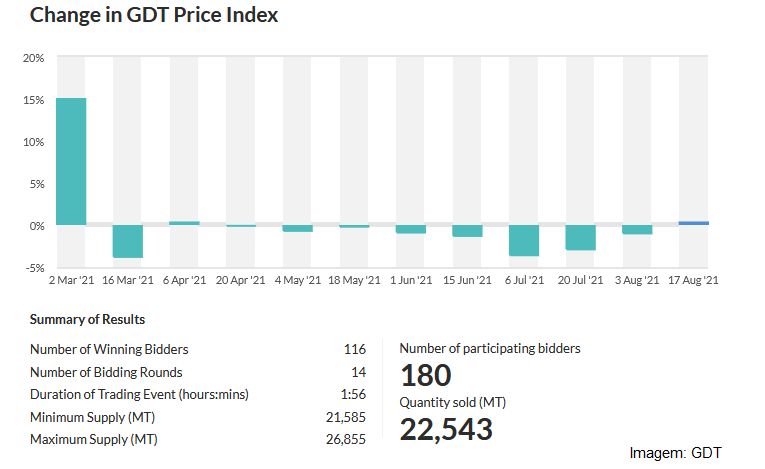Click the Number of Winning Bidders row
This screenshot has height=469, width=765.
click(x=198, y=349)
